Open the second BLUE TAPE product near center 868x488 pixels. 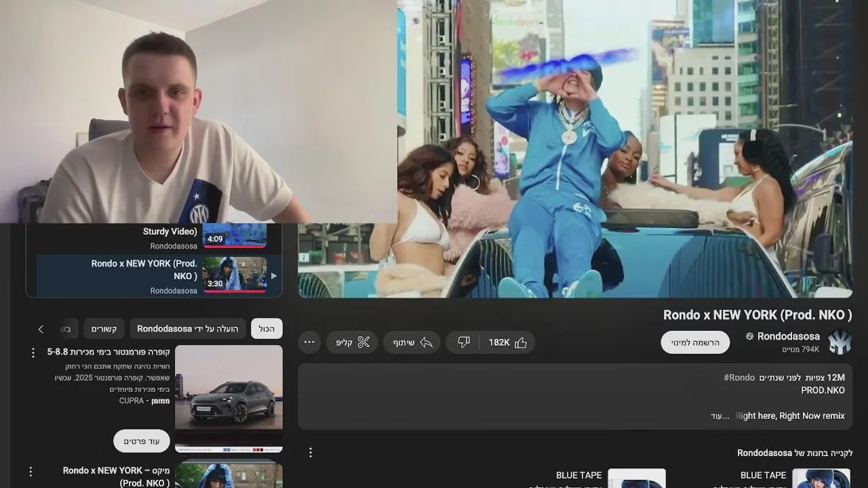pos(637,479)
